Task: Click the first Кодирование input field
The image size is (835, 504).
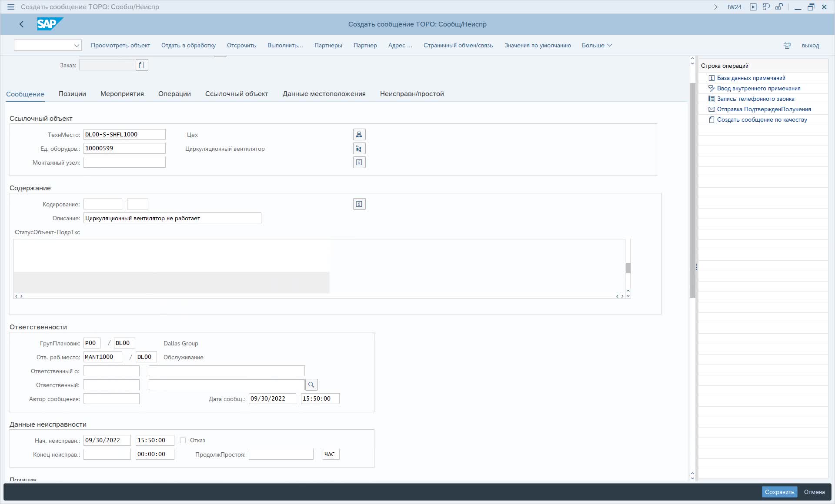Action: (103, 204)
